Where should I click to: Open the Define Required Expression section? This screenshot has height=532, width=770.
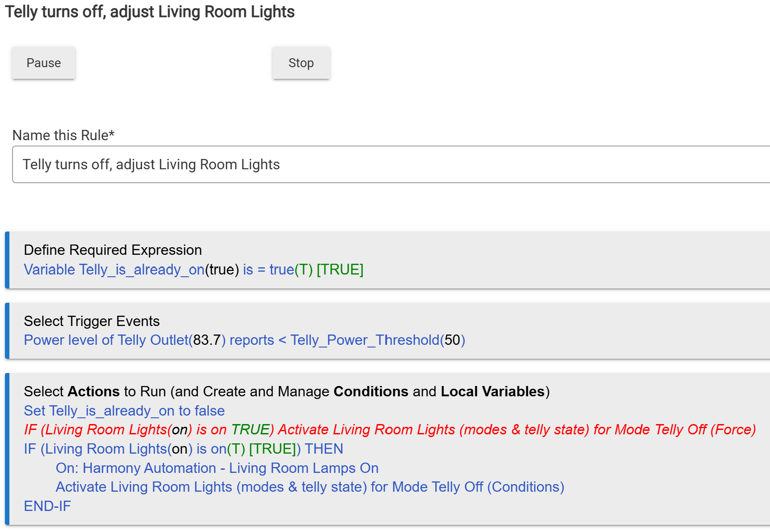113,250
